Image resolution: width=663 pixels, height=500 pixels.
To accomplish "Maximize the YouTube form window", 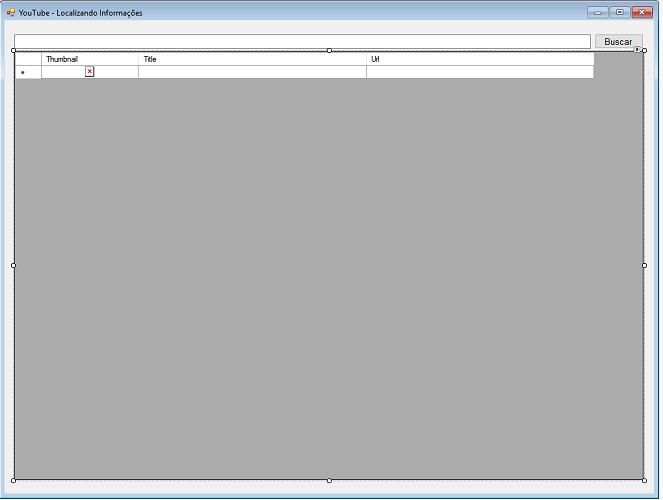I will [x=622, y=12].
